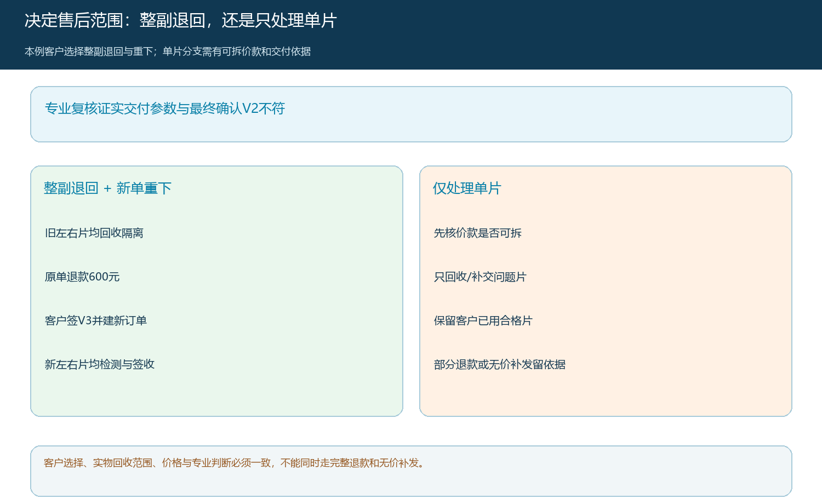This screenshot has width=822, height=504.
Task: Click the bottom note box background
Action: click(411, 482)
